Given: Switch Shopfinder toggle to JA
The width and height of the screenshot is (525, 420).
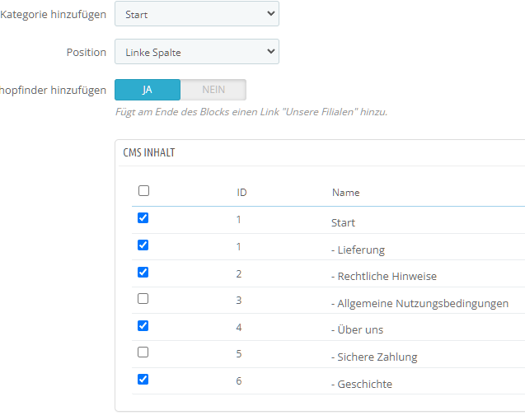Looking at the screenshot, I should pos(148,90).
